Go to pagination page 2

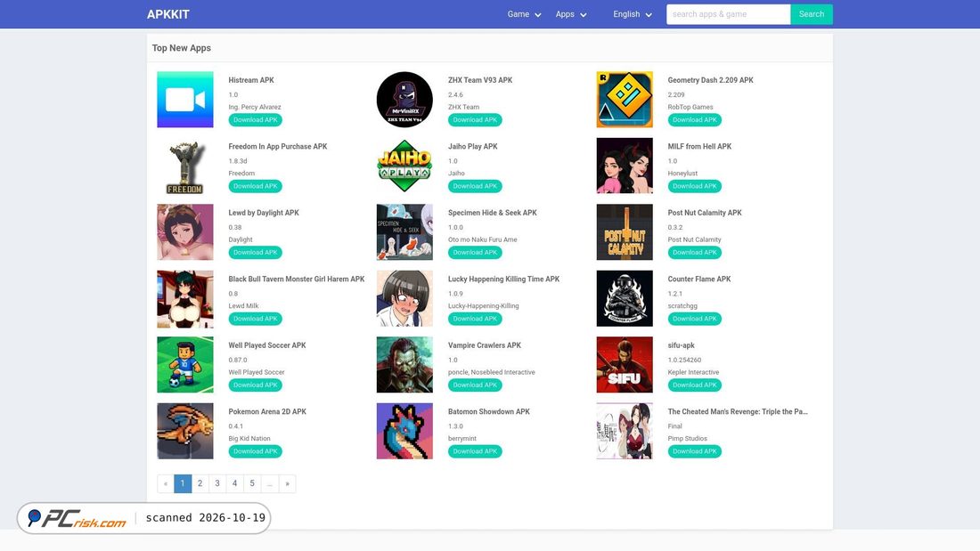tap(200, 483)
